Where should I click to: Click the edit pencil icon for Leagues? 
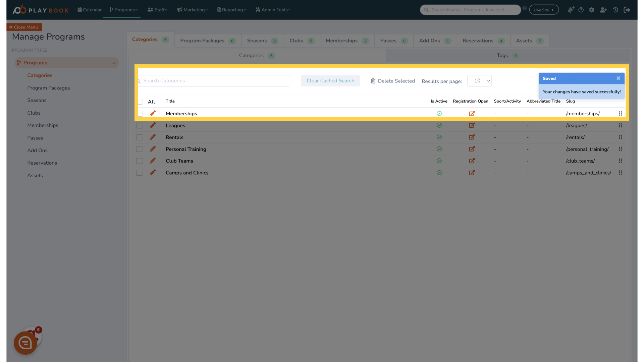(152, 125)
